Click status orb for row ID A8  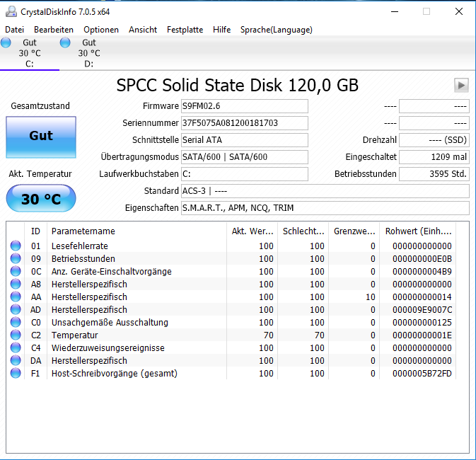16,284
